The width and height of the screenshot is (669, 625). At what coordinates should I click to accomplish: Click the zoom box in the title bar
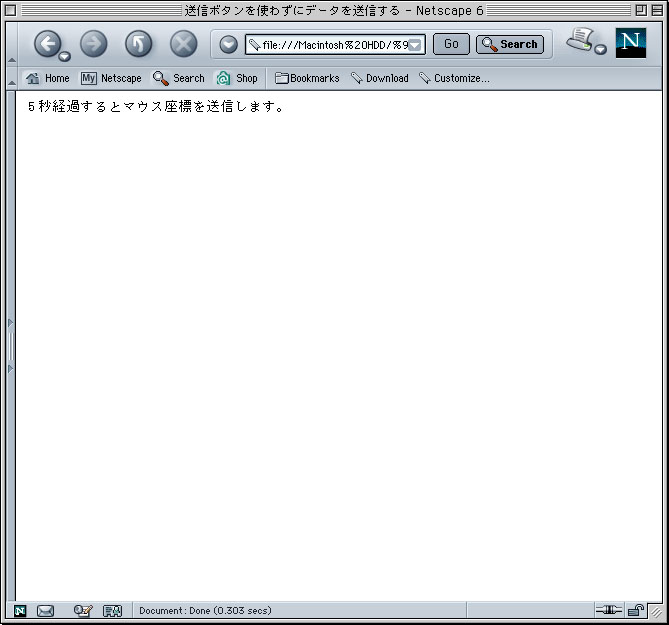tap(641, 10)
